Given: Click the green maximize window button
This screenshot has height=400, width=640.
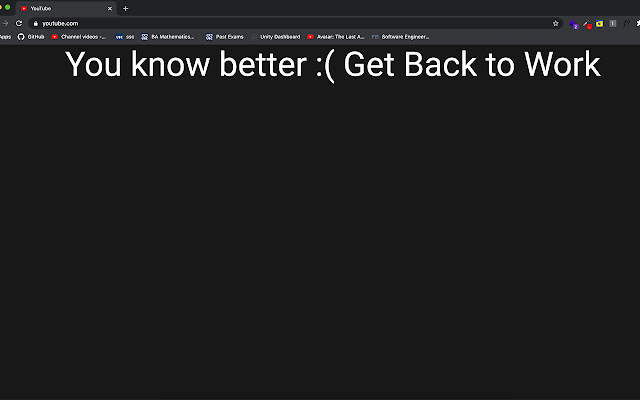Looking at the screenshot, I should 7,7.
